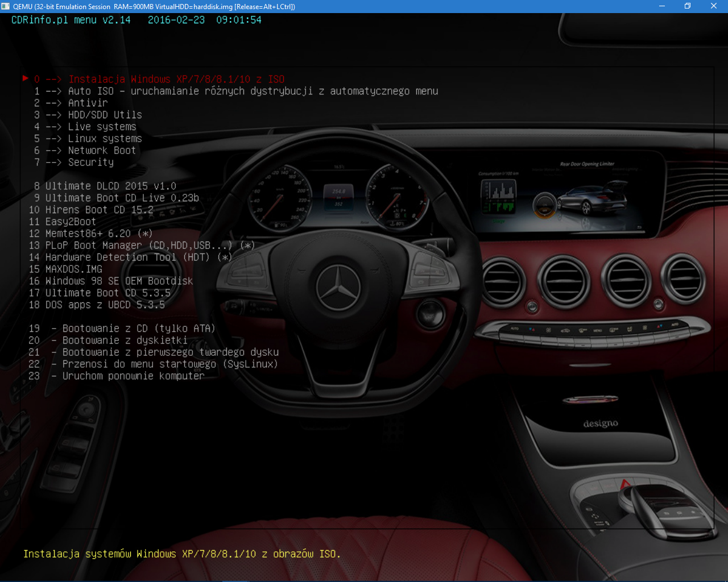Restore down the QEMU window
Screen dimensions: 728x582
[x=688, y=6]
